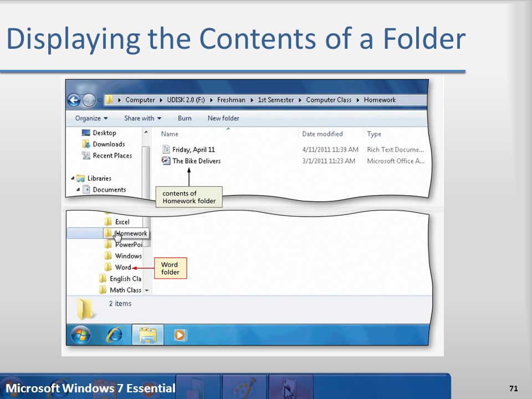Click the Microsoft Office type cell
The width and height of the screenshot is (532, 399).
(x=396, y=161)
